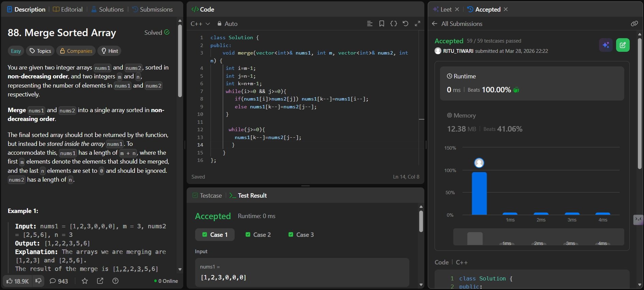The height and width of the screenshot is (290, 644).
Task: Open the share link icon
Action: pyautogui.click(x=100, y=281)
